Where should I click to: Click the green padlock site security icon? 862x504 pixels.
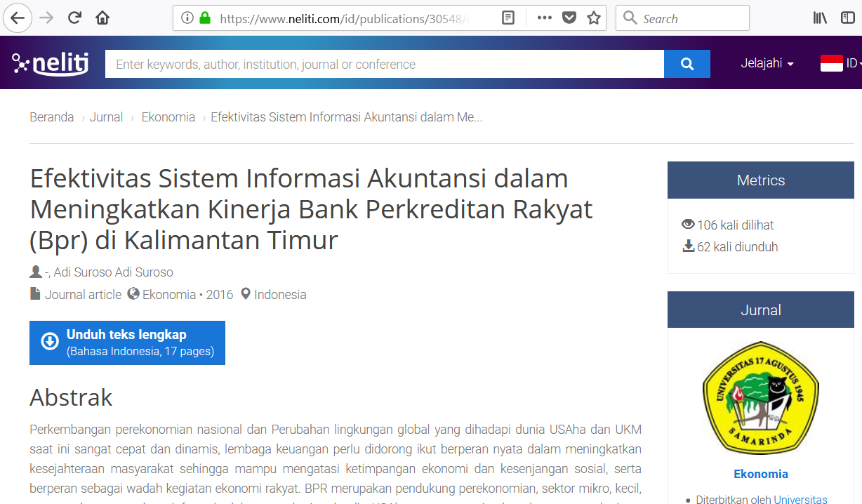pos(205,18)
